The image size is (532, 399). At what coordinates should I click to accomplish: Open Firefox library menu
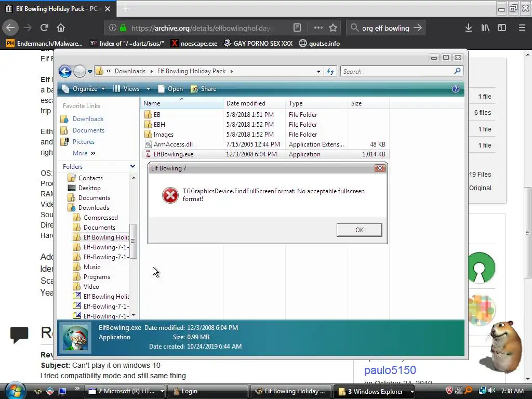tap(485, 28)
